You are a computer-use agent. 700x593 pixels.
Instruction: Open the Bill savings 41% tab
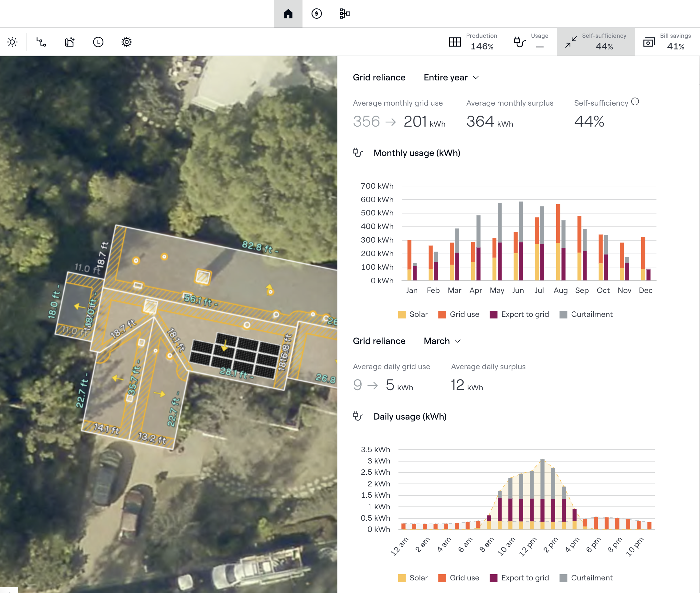667,42
